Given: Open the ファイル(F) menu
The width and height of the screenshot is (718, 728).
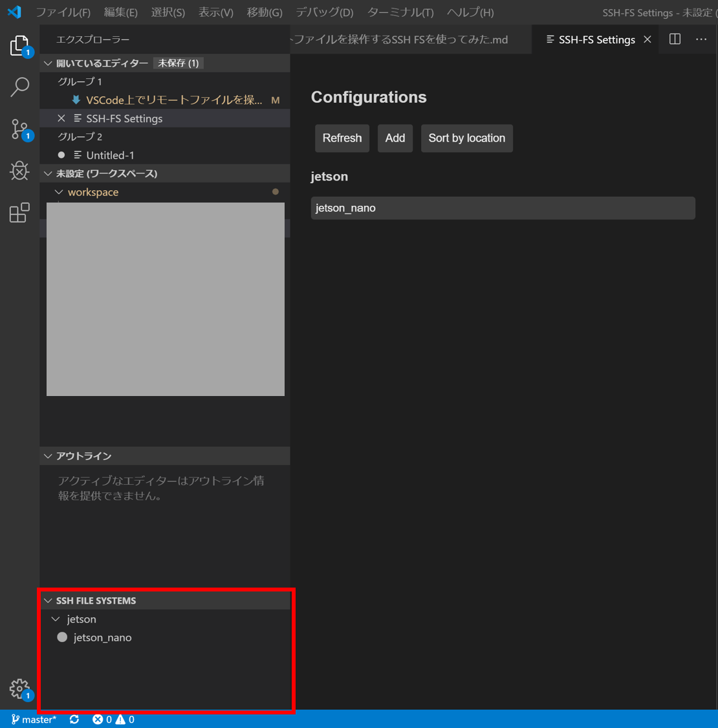Looking at the screenshot, I should click(63, 12).
